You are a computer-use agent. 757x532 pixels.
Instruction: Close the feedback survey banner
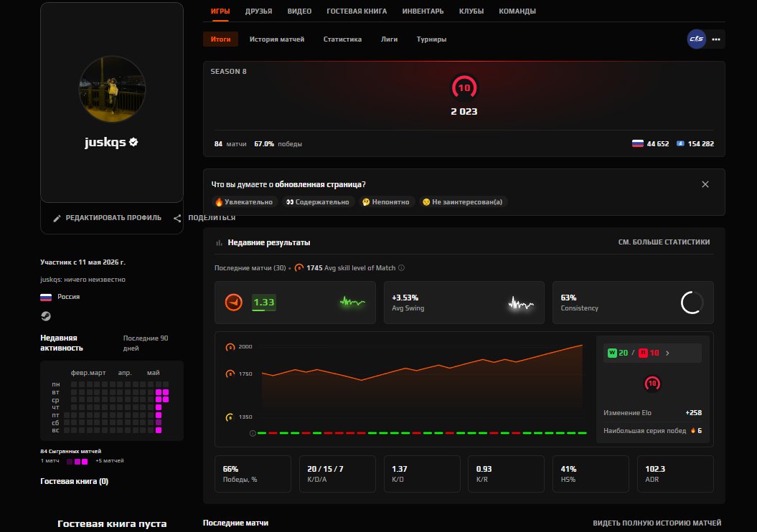click(705, 184)
